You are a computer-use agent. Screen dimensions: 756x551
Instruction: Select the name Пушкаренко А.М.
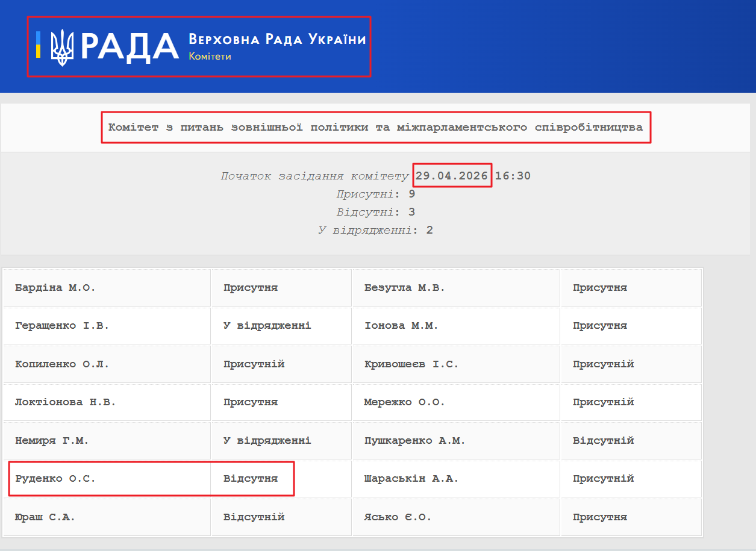point(415,441)
